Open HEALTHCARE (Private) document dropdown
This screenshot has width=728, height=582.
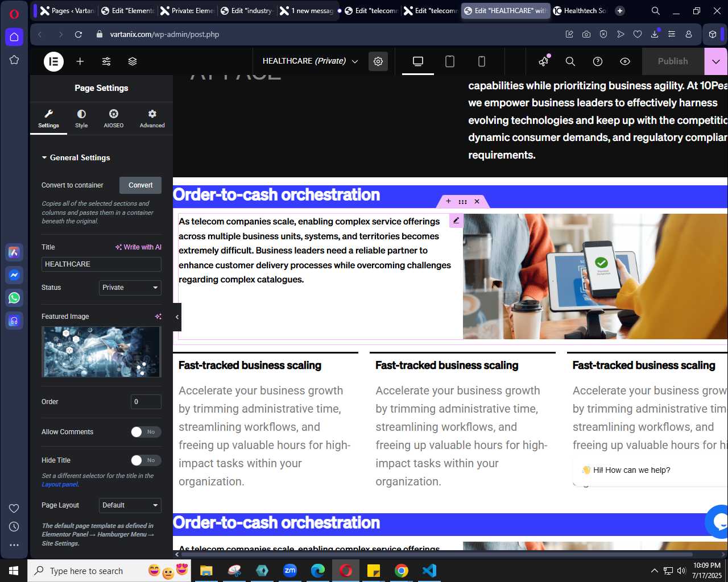[x=311, y=61]
